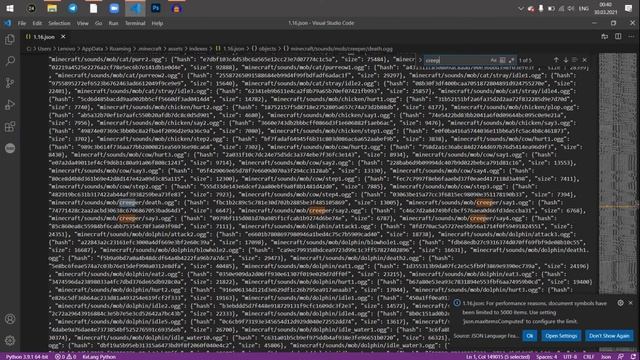Click the round extra icon below Extensions

tap(10, 148)
